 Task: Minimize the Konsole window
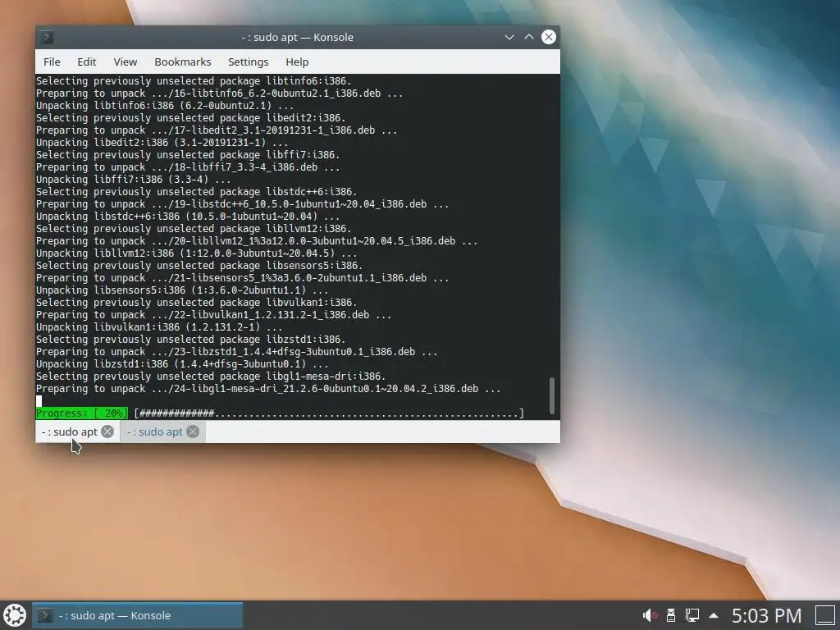click(x=509, y=37)
